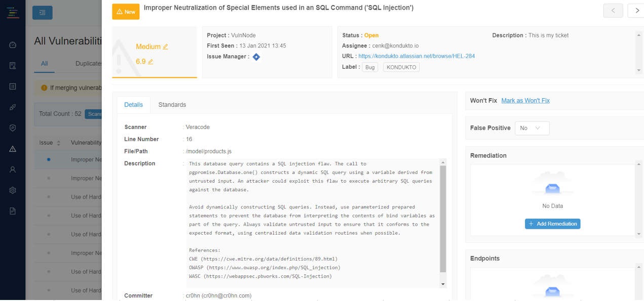Click the down arrow of the ticket header scrollbar
Viewport: 644px width, 301px height.
pos(638,70)
